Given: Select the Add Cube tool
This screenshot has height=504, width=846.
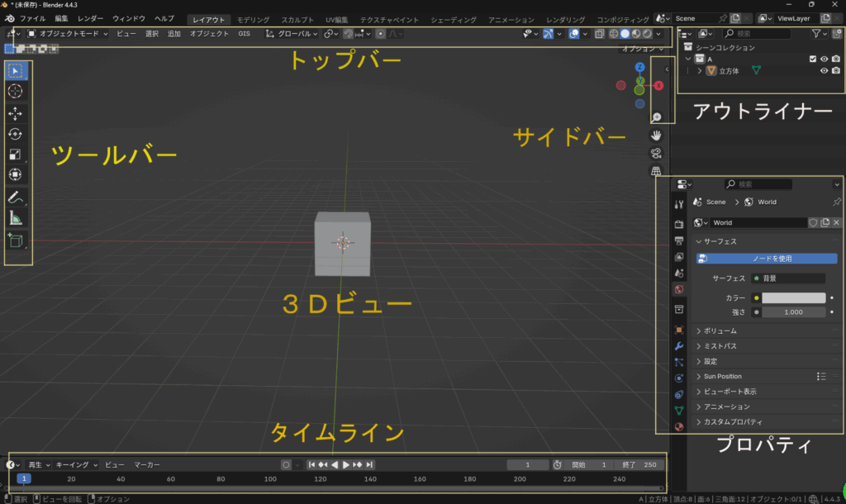Looking at the screenshot, I should click(16, 240).
